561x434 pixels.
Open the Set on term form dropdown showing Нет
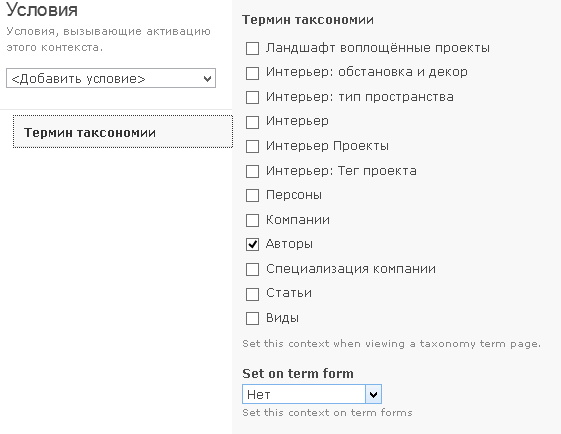click(x=312, y=394)
